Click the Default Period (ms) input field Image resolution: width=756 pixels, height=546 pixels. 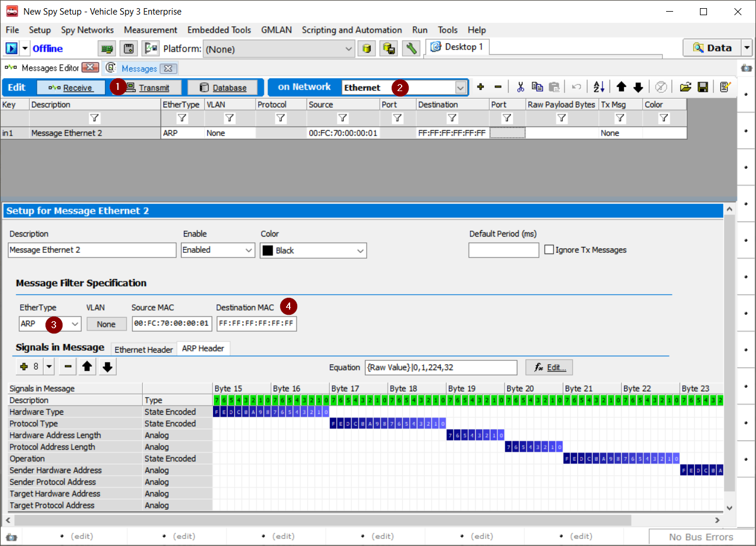[504, 250]
